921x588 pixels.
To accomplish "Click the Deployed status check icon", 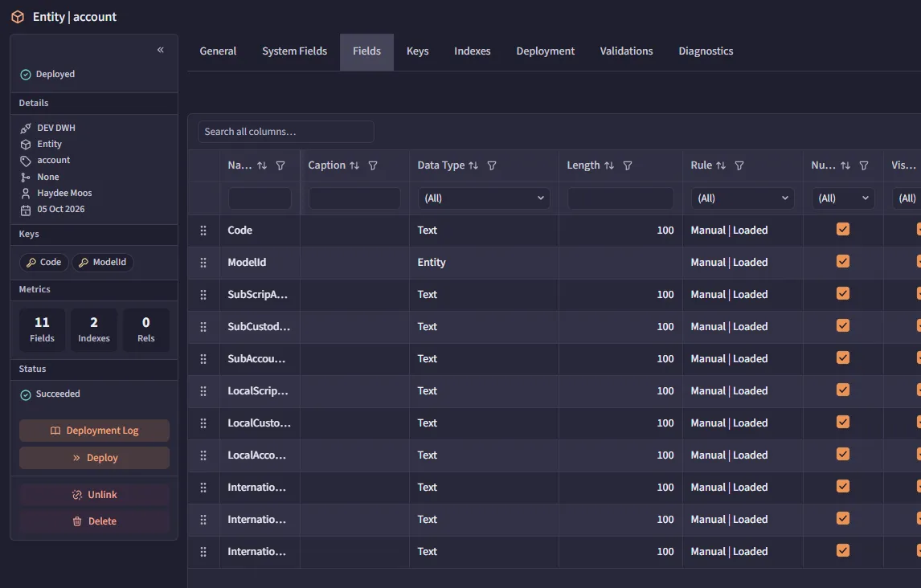I will [x=25, y=75].
